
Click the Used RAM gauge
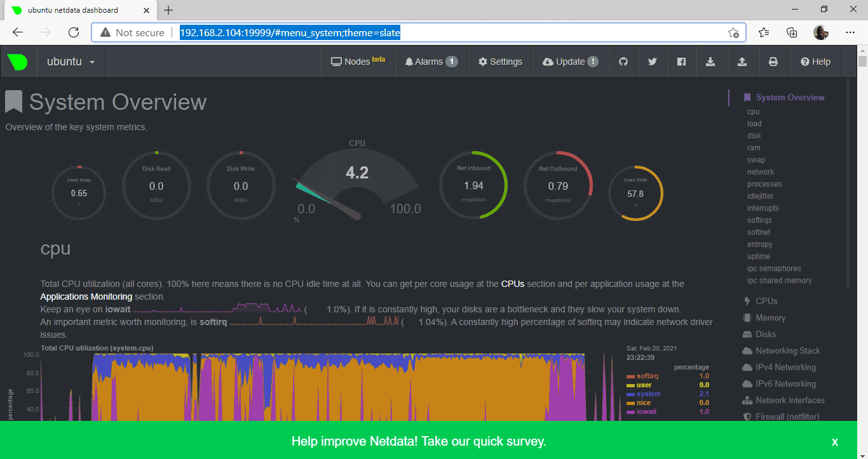(x=635, y=193)
